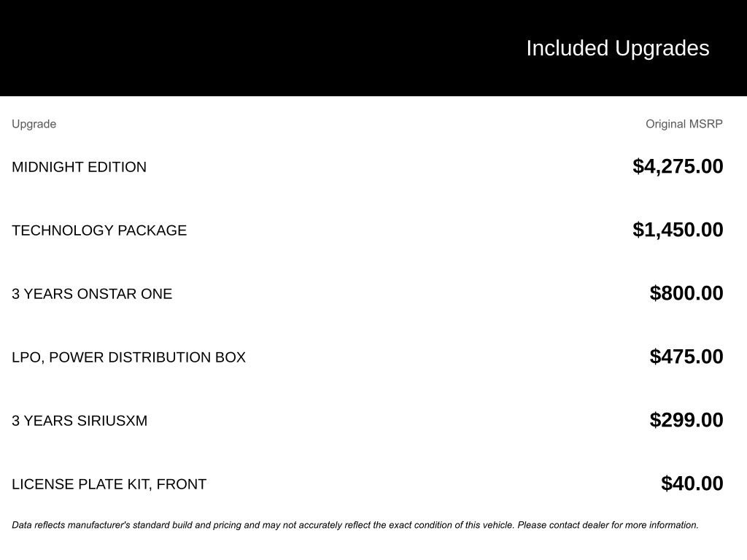This screenshot has height=560, width=747.
Task: Click the $4,275.00 price
Action: [678, 166]
